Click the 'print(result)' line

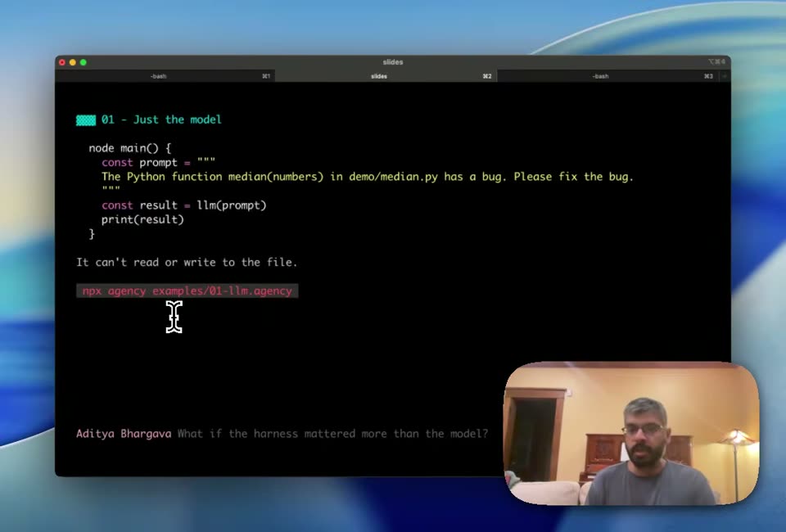click(142, 219)
